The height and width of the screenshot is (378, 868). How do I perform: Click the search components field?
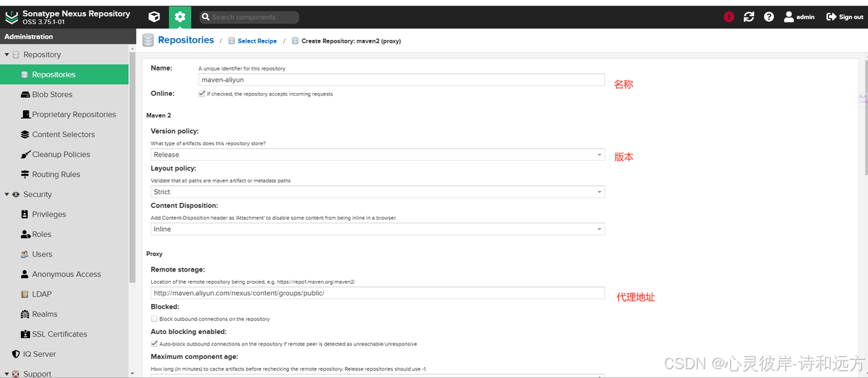point(249,17)
